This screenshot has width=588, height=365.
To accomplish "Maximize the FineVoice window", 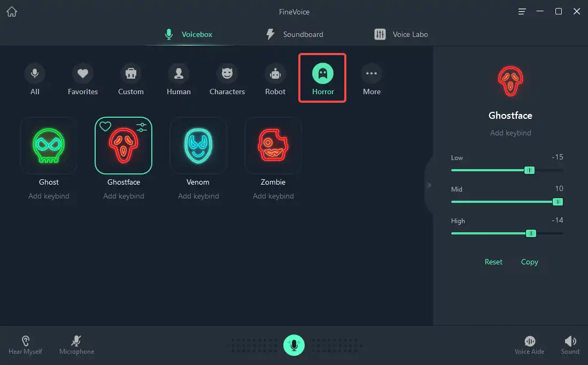I will click(559, 11).
